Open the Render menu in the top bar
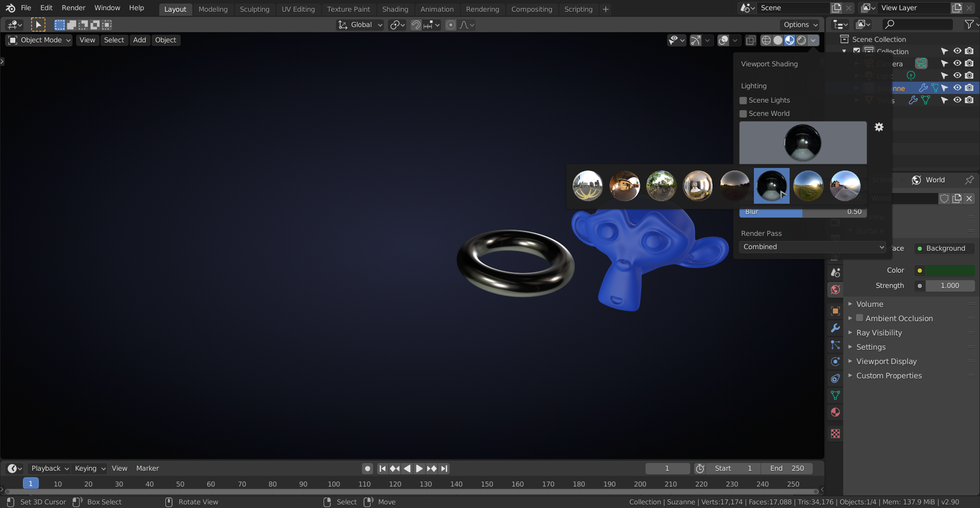 73,8
